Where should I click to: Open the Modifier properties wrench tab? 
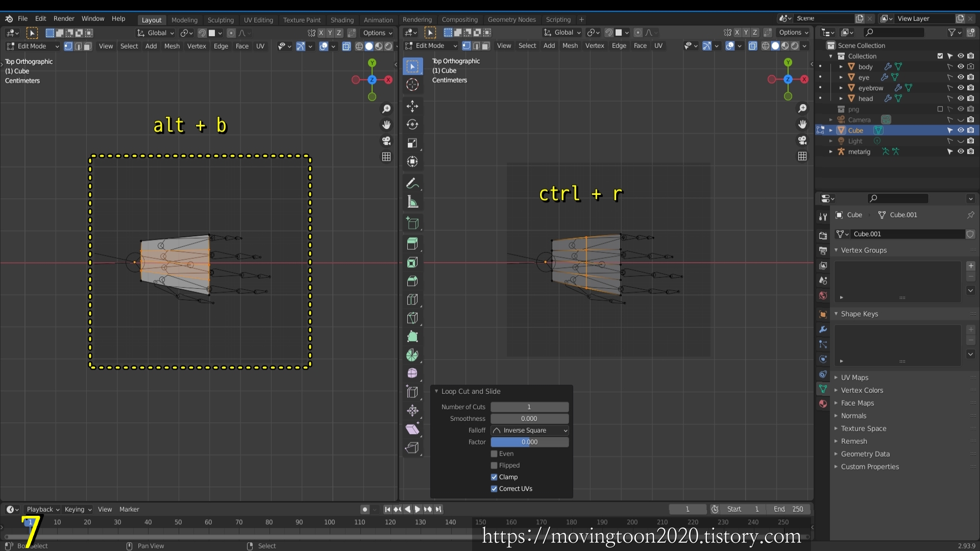click(x=823, y=330)
